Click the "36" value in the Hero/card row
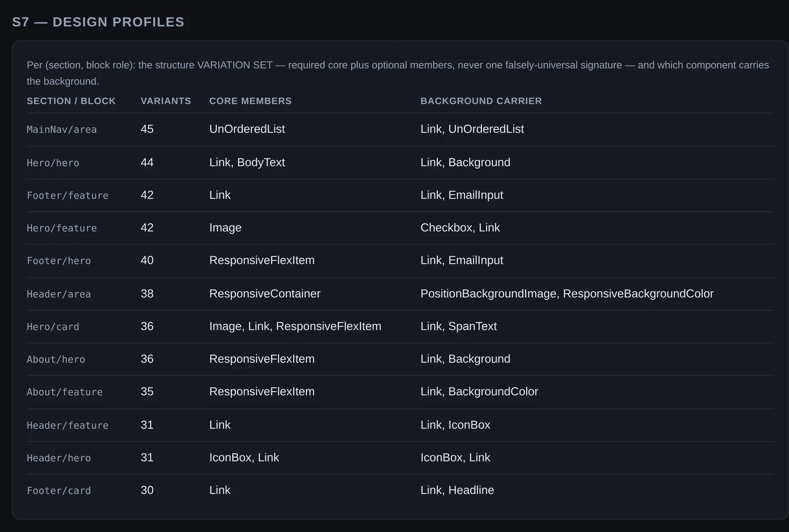This screenshot has width=789, height=532. coord(147,326)
